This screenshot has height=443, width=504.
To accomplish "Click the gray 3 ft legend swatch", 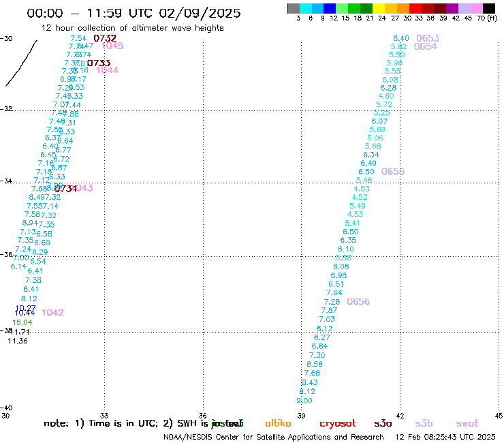I will click(294, 8).
